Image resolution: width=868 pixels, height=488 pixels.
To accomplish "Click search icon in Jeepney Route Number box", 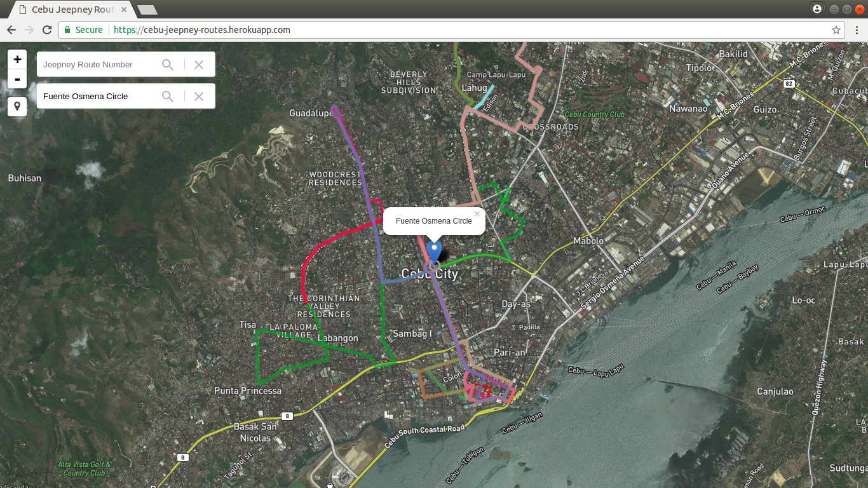I will pyautogui.click(x=168, y=64).
